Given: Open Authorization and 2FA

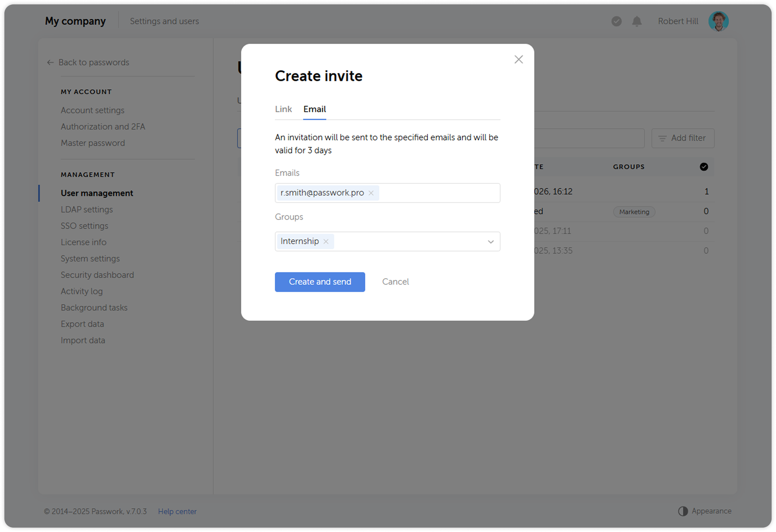Looking at the screenshot, I should pyautogui.click(x=103, y=127).
